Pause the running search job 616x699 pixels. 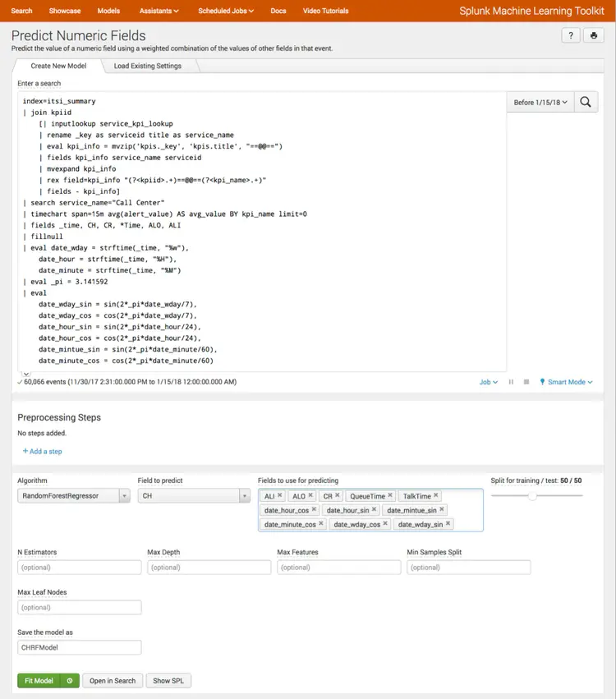coord(512,382)
